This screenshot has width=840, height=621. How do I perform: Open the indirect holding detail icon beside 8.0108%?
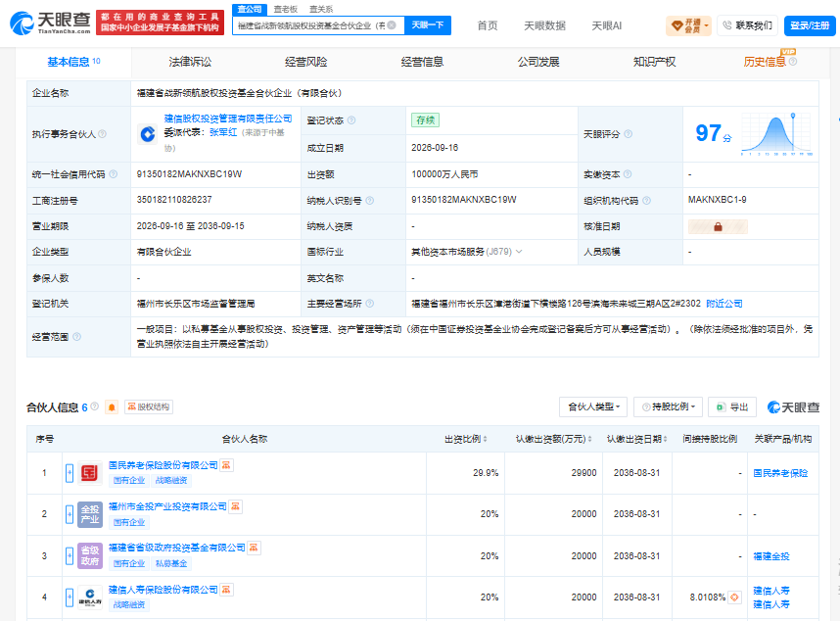pos(734,597)
